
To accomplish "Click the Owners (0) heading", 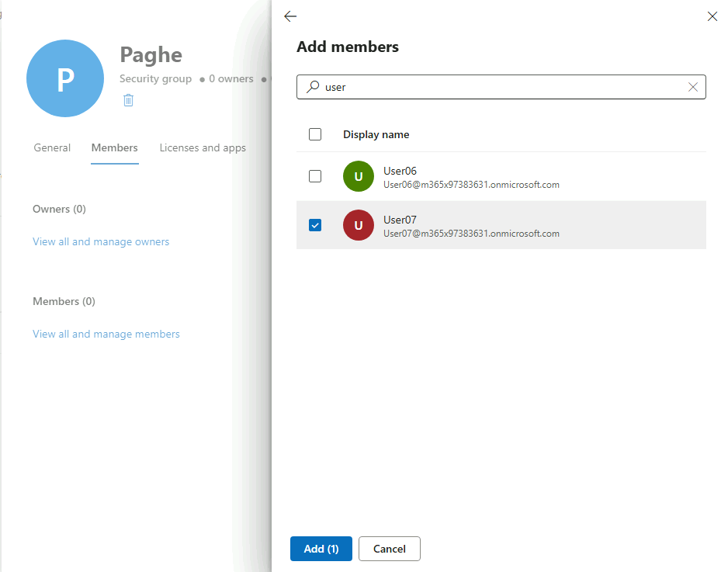I will coord(59,209).
